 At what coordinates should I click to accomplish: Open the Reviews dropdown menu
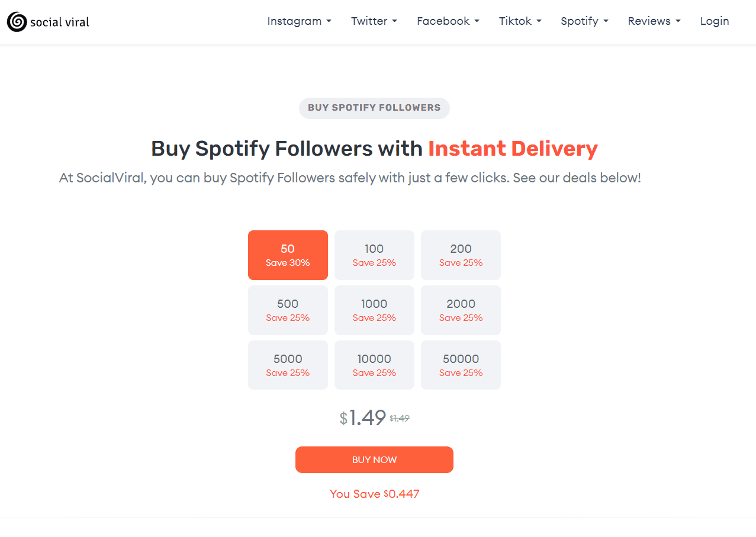(654, 21)
